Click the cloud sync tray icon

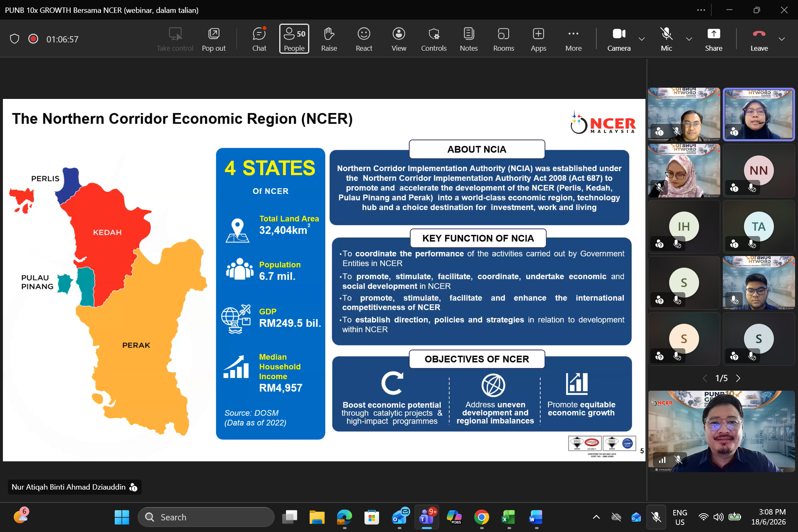pos(616,517)
